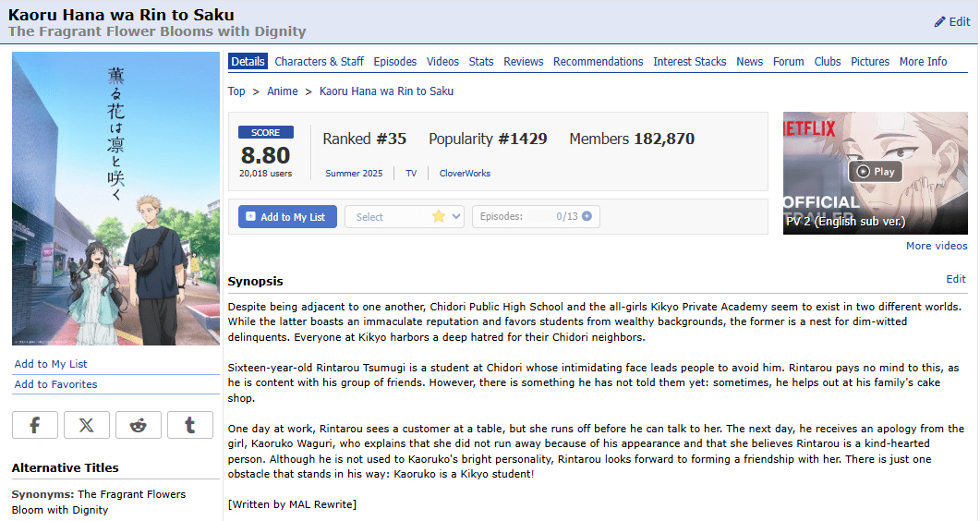Click the 20,018 users text
Image resolution: width=980 pixels, height=521 pixels.
(x=266, y=173)
